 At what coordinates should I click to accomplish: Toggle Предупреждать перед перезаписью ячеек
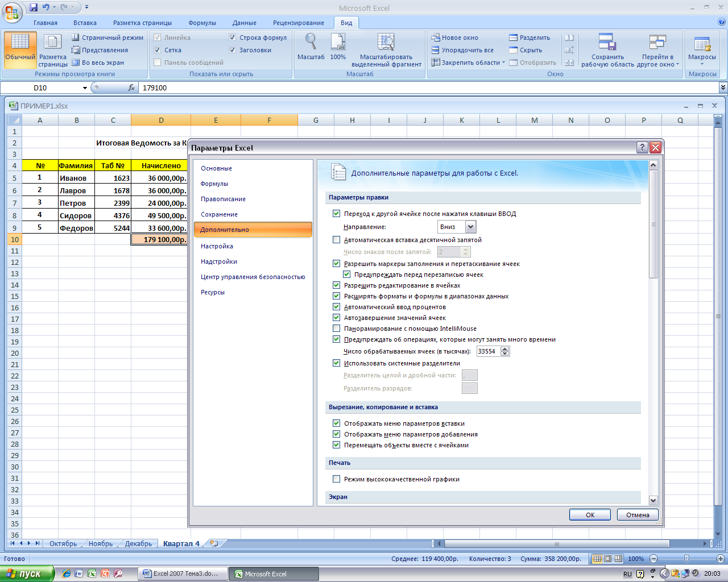(346, 275)
